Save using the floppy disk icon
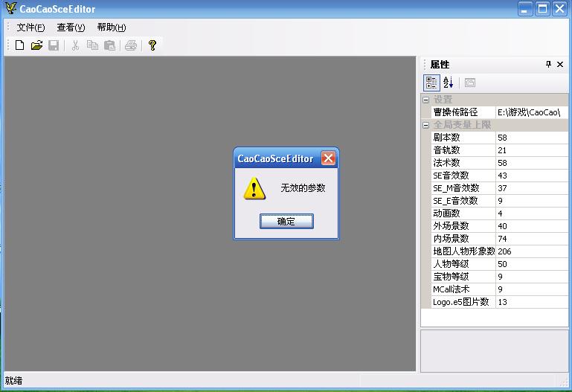The width and height of the screenshot is (572, 392). 54,45
